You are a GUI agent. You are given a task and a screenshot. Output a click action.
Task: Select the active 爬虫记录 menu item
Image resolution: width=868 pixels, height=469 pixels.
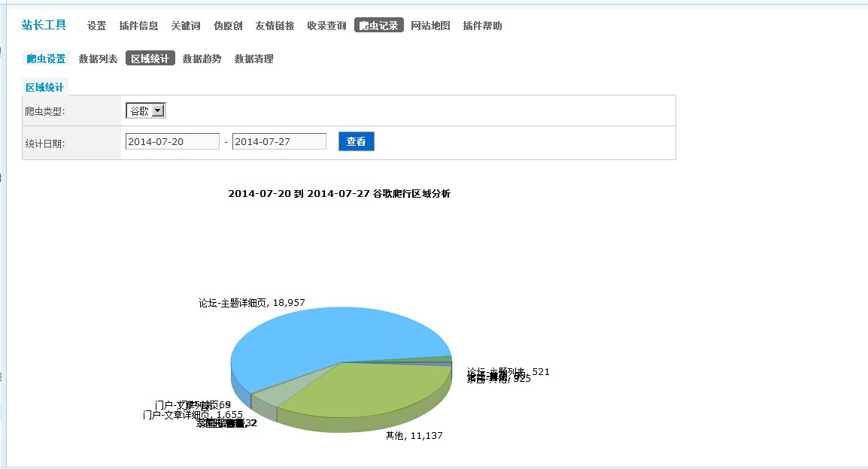point(378,26)
